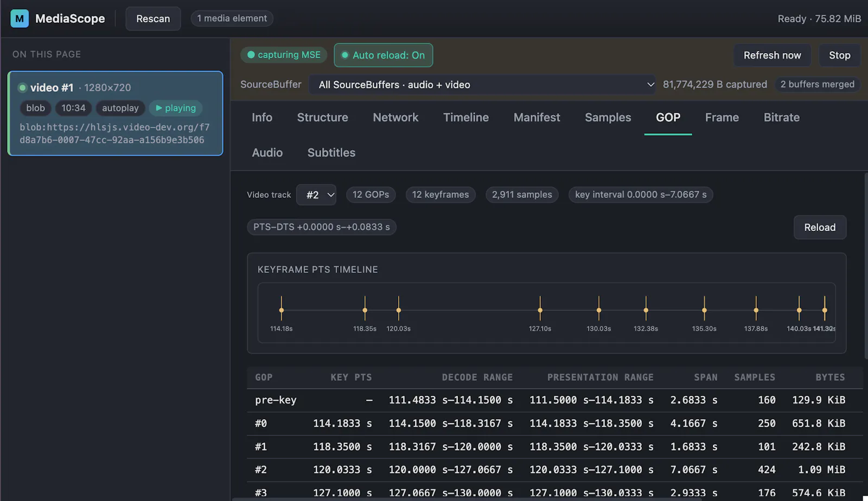Open the Bitrate tab
The image size is (868, 501).
782,118
